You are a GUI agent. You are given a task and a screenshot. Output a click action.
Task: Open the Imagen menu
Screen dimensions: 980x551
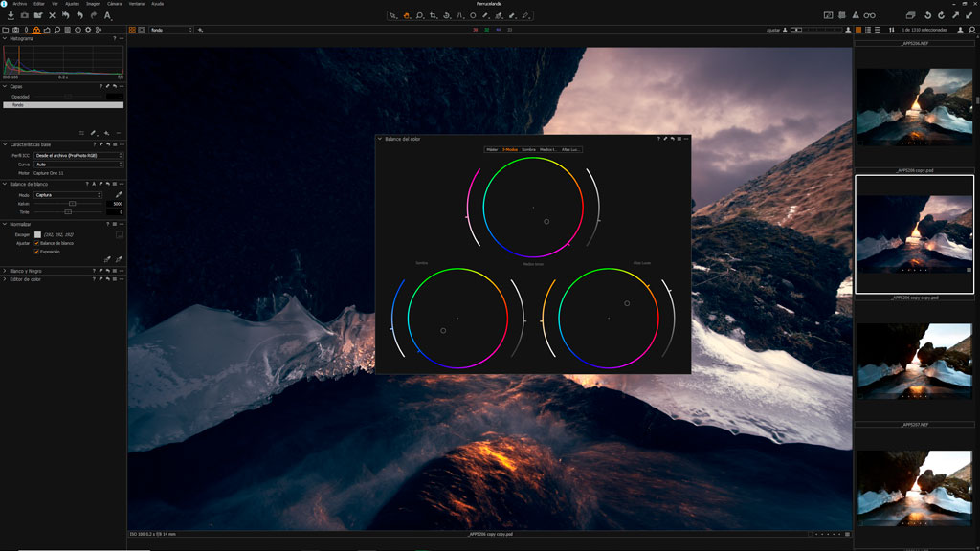coord(93,4)
